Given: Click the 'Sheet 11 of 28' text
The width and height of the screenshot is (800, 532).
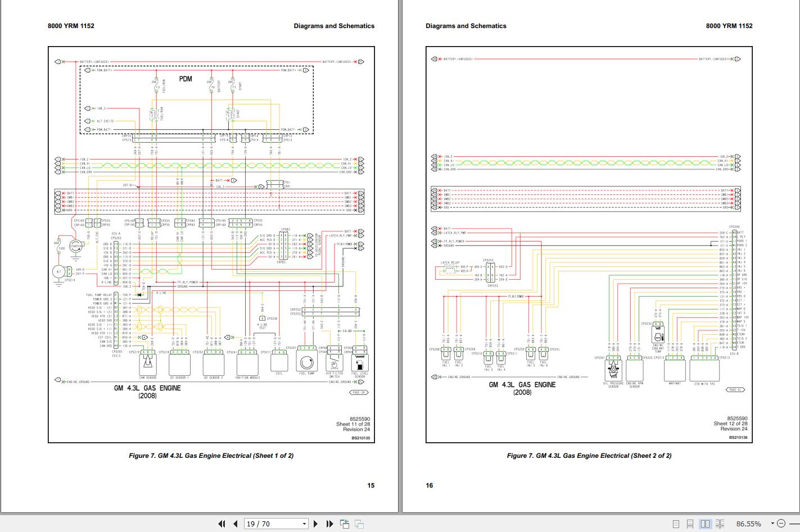Looking at the screenshot, I should click(353, 424).
